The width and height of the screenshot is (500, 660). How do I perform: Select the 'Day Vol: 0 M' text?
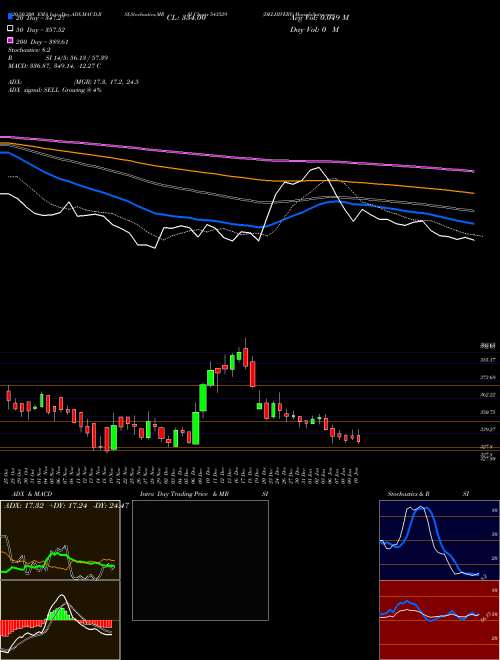[x=314, y=29]
